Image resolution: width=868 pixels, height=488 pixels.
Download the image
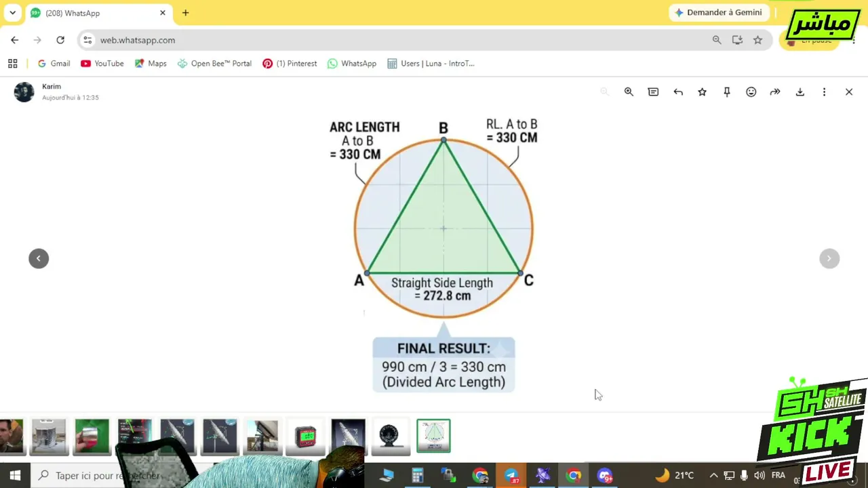pos(800,91)
